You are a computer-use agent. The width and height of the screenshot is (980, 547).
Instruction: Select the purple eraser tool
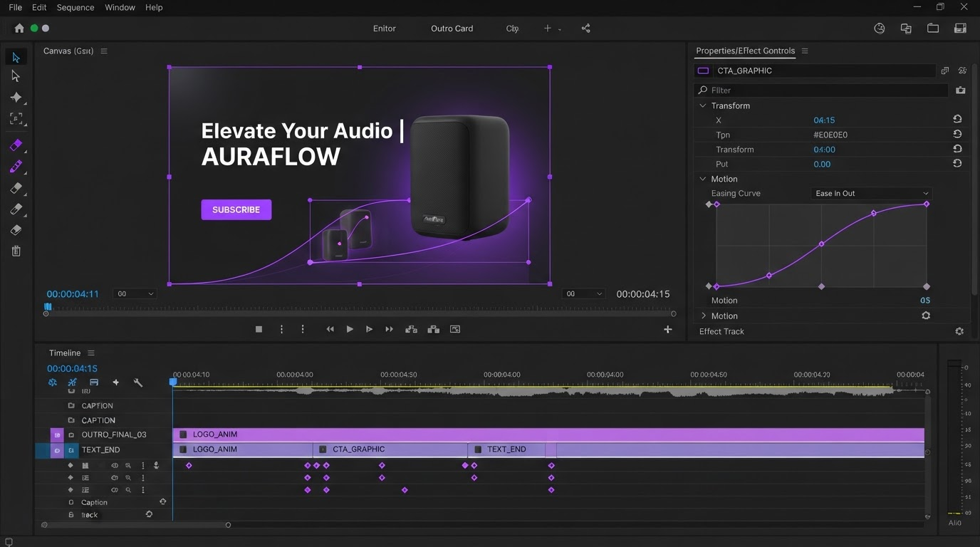[x=16, y=145]
